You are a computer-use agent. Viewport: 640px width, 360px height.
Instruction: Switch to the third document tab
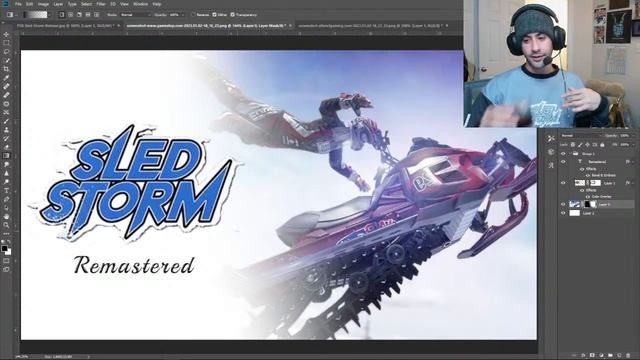[370, 25]
